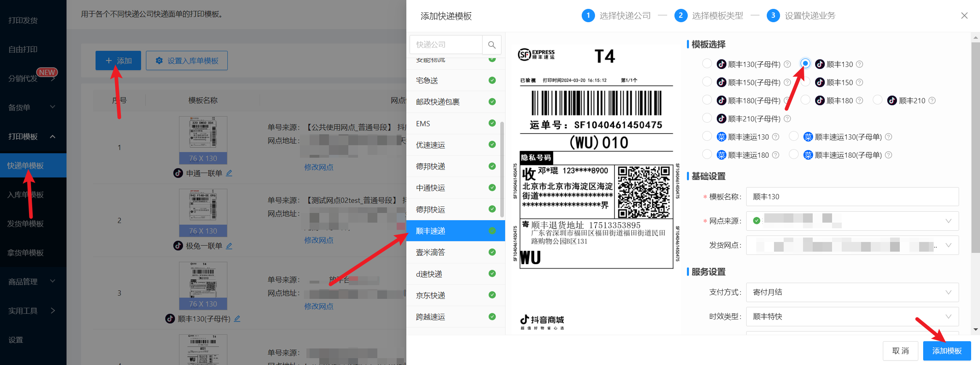The height and width of the screenshot is (365, 980).
Task: Click 修改网点 link in 顺丰130(子母件) row
Action: tap(319, 306)
